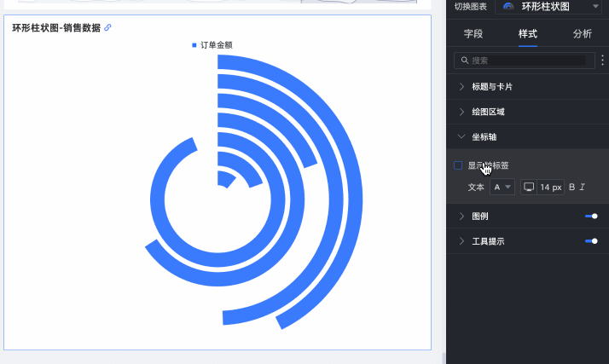The height and width of the screenshot is (364, 609).
Task: Open the 环形柱状图 chart type dropdown
Action: click(548, 6)
